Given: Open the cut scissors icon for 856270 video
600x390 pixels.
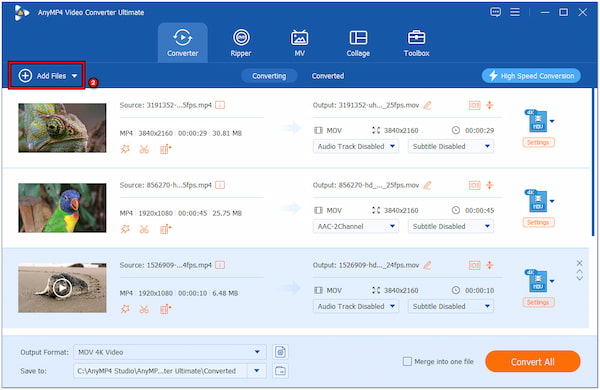Looking at the screenshot, I should click(x=144, y=229).
